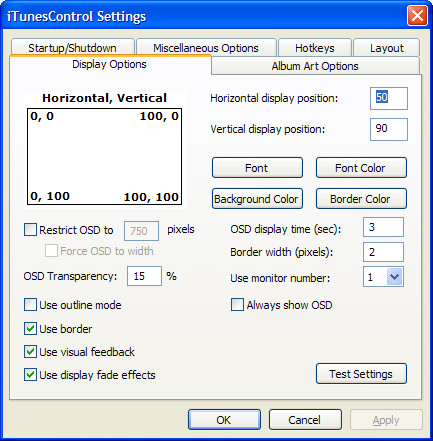Viewport: 433px width, 441px height.
Task: Click the Display Options tab
Action: click(110, 64)
